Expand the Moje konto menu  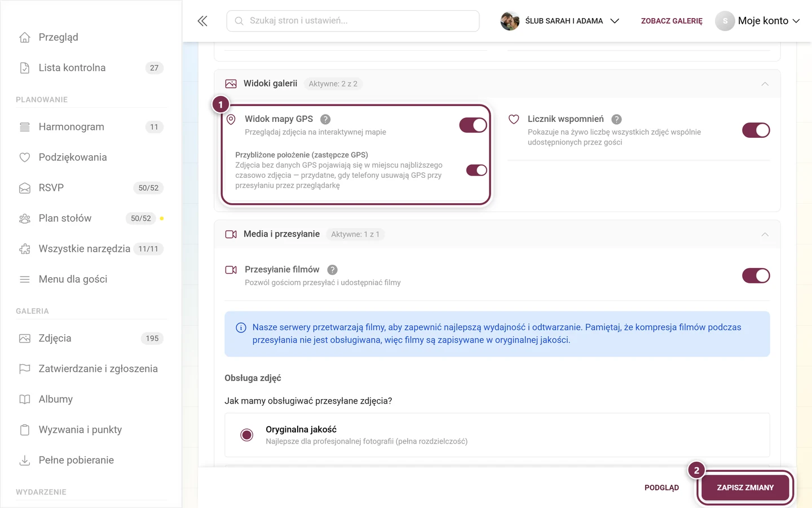[758, 21]
